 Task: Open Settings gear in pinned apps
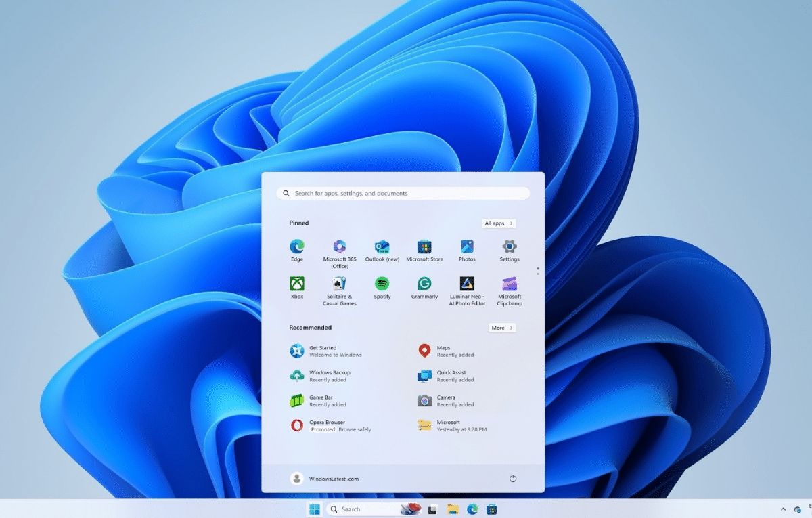510,247
